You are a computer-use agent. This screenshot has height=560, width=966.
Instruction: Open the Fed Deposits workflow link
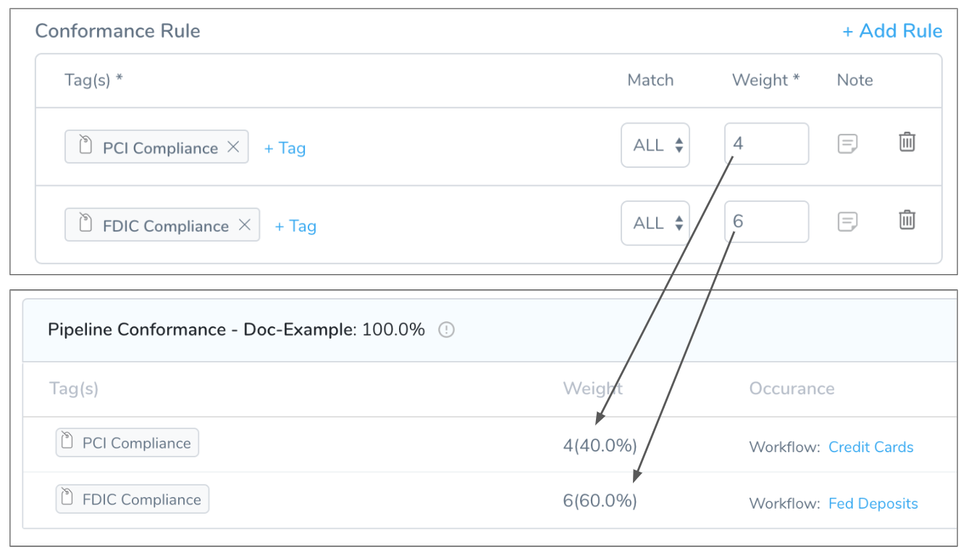873,504
